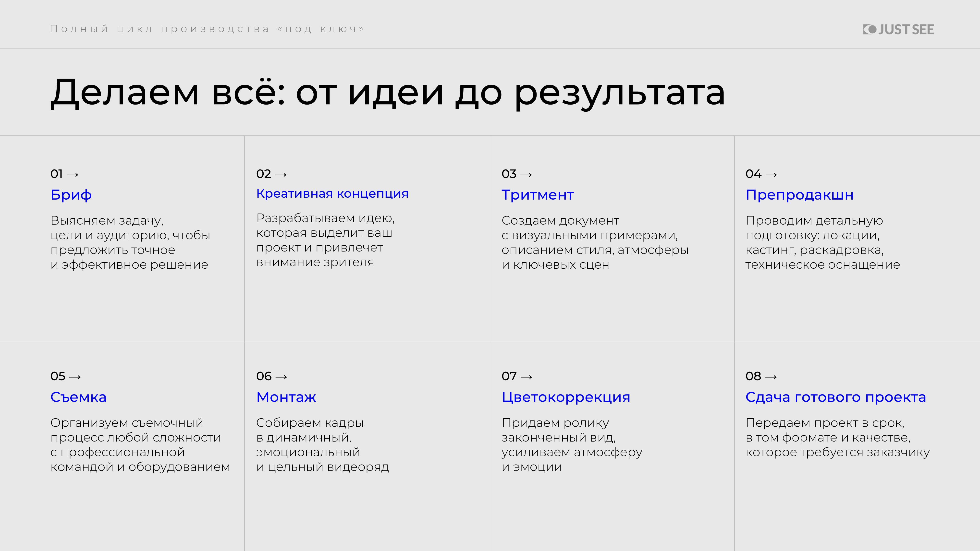
Task: Select the Монтаж heading
Action: click(286, 397)
